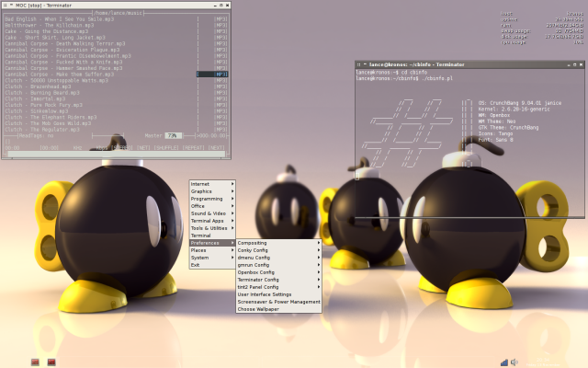
Task: Open the network status tray icon
Action: (504, 362)
